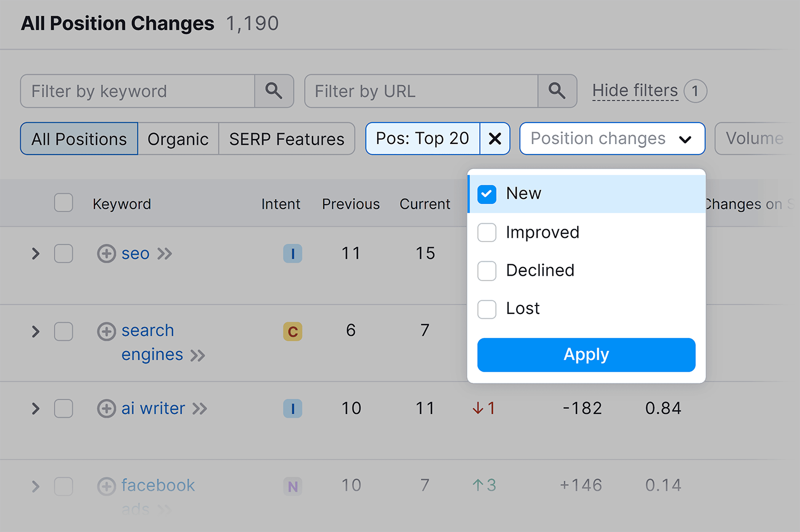800x532 pixels.
Task: Click the Apply button
Action: coord(586,355)
